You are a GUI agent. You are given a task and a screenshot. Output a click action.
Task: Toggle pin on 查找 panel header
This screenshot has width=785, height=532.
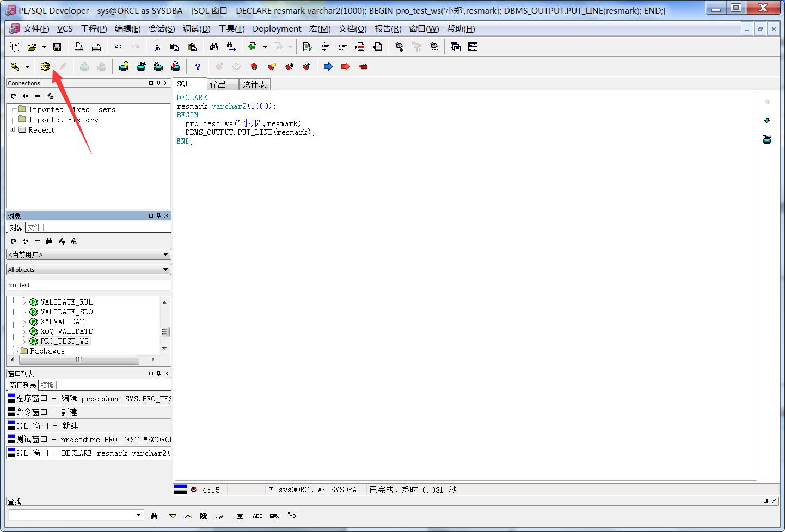[x=766, y=501]
